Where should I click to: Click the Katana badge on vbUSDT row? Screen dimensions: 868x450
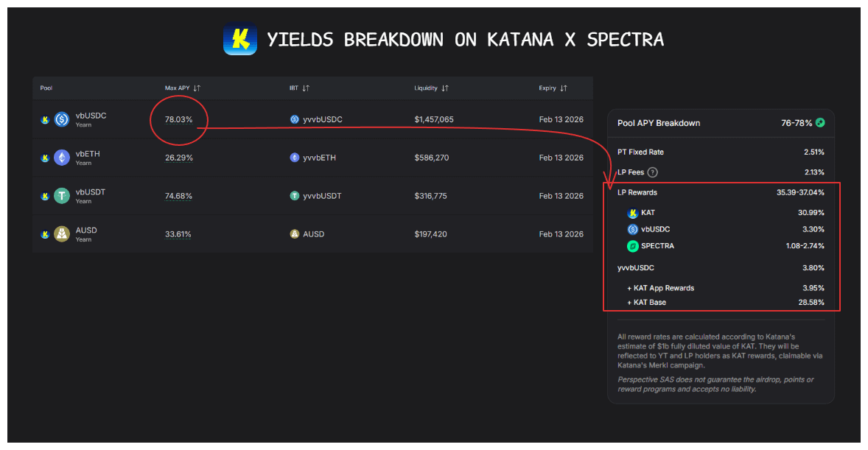46,197
